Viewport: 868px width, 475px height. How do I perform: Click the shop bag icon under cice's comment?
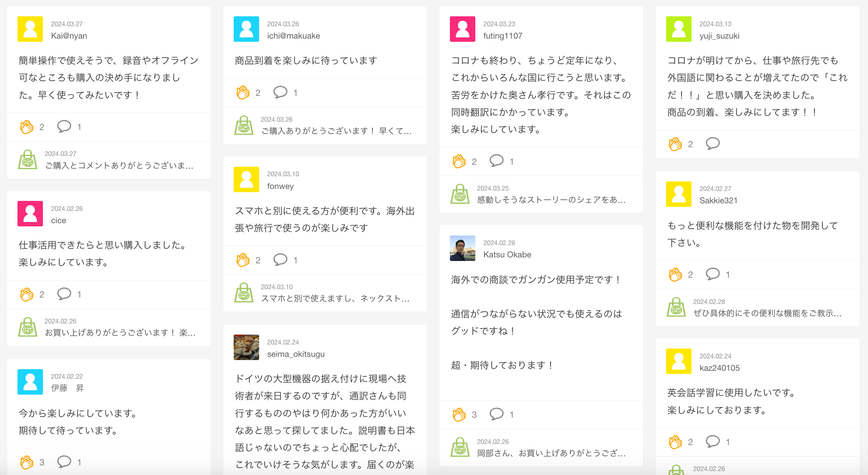point(28,327)
